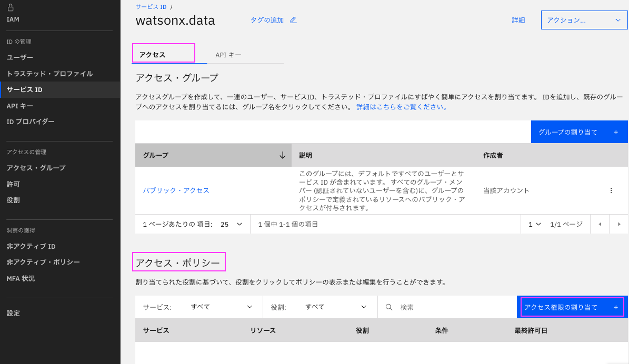
Task: Open the overflow menu for パブリック・アクセス row
Action: [611, 190]
